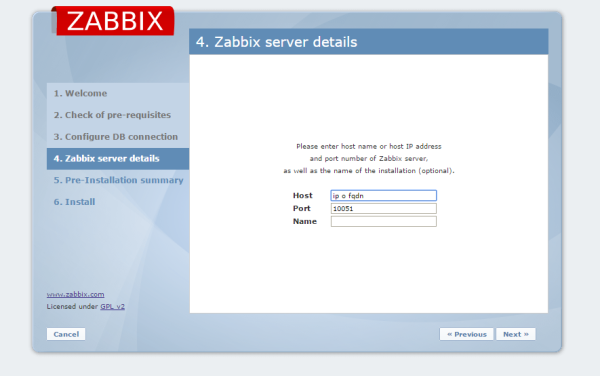Click the Cancel button

[x=66, y=334]
